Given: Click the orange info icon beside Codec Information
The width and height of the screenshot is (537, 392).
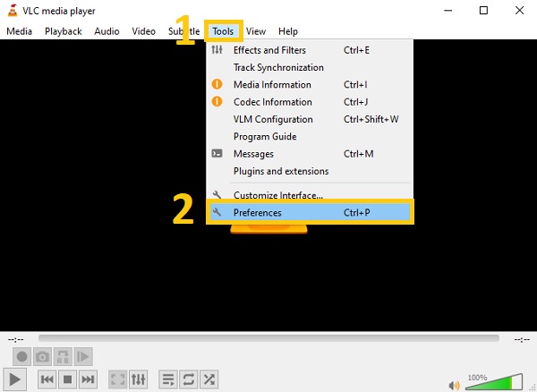Looking at the screenshot, I should [x=217, y=102].
